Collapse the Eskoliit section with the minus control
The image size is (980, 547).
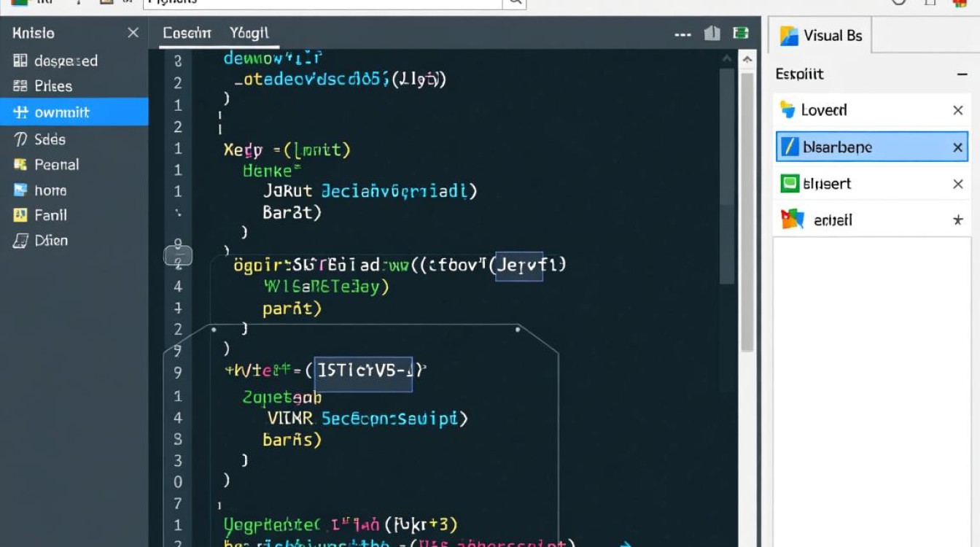click(964, 74)
